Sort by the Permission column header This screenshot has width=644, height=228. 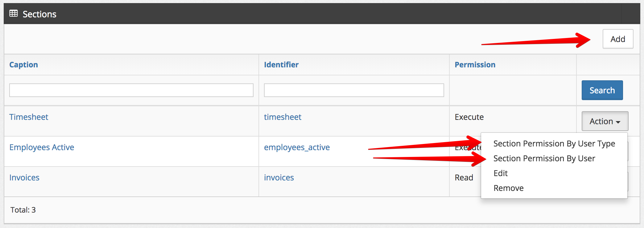click(475, 65)
